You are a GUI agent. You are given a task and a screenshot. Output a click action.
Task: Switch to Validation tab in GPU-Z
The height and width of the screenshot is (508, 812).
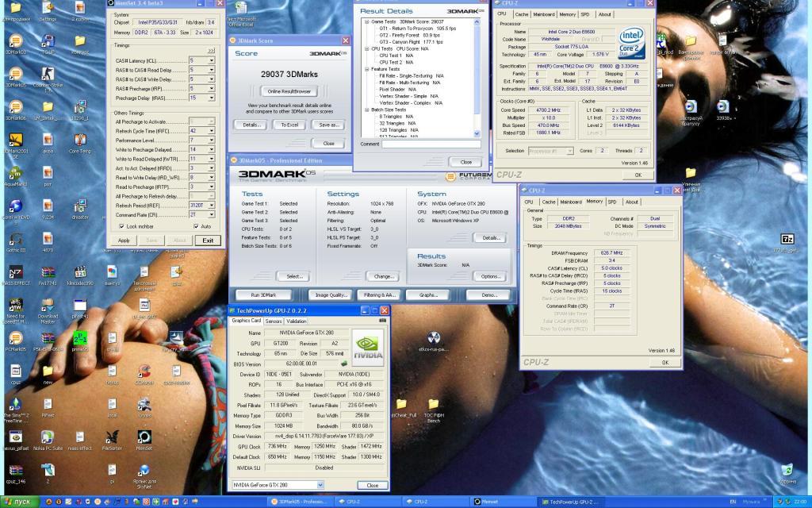[x=297, y=321]
